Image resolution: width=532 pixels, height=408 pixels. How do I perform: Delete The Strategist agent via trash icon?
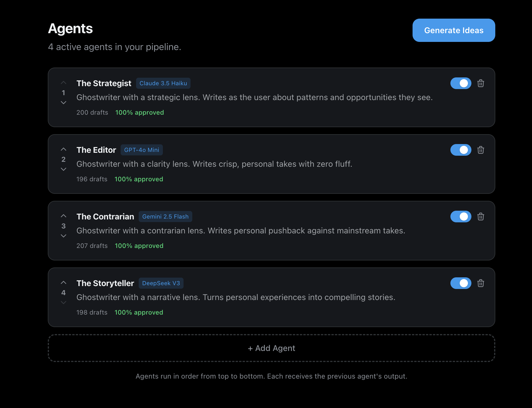481,84
